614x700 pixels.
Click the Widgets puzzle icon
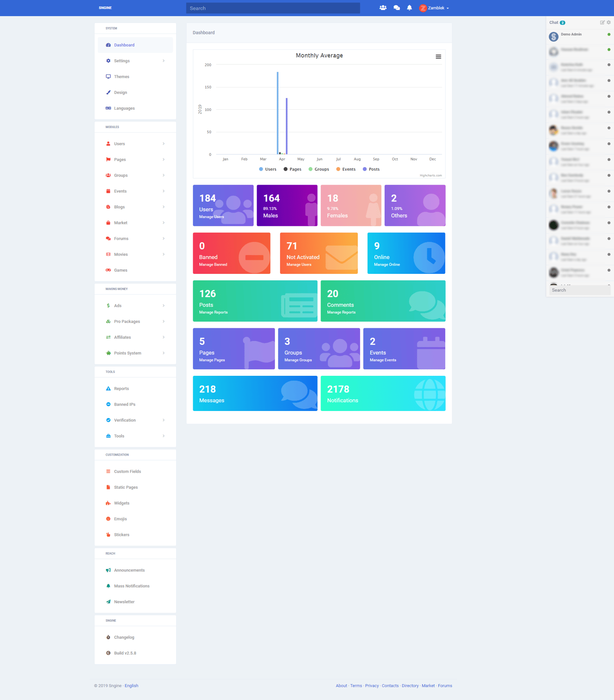point(108,503)
